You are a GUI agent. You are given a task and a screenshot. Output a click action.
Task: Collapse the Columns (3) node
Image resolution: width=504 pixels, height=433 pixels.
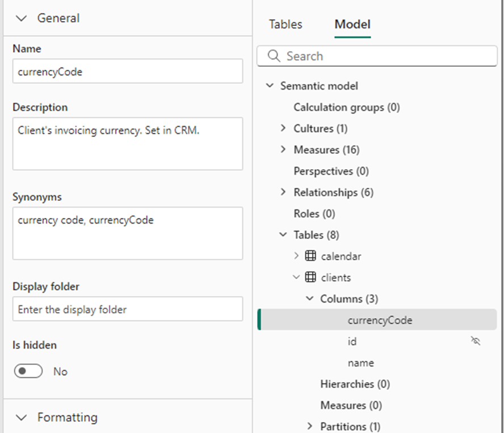(x=309, y=299)
